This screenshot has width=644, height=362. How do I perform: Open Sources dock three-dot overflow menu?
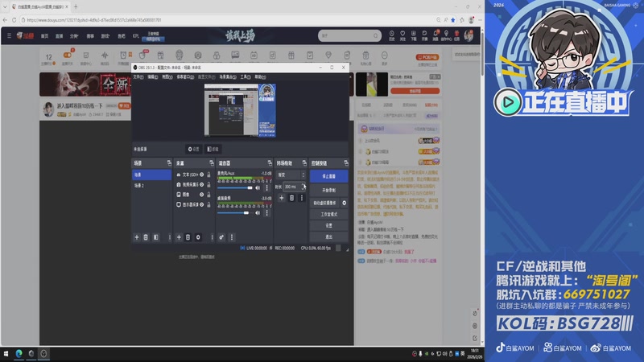pyautogui.click(x=212, y=237)
